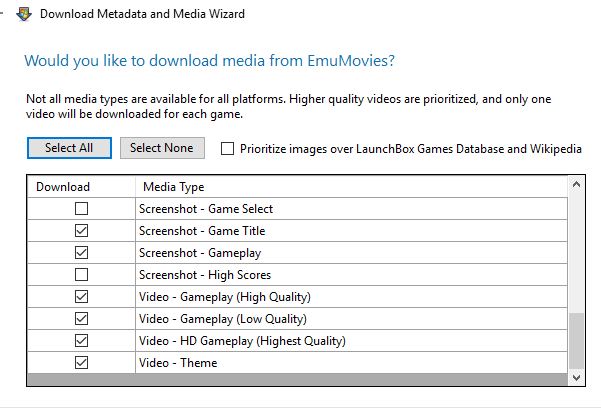Click the Select All button
601x408 pixels.
(69, 148)
